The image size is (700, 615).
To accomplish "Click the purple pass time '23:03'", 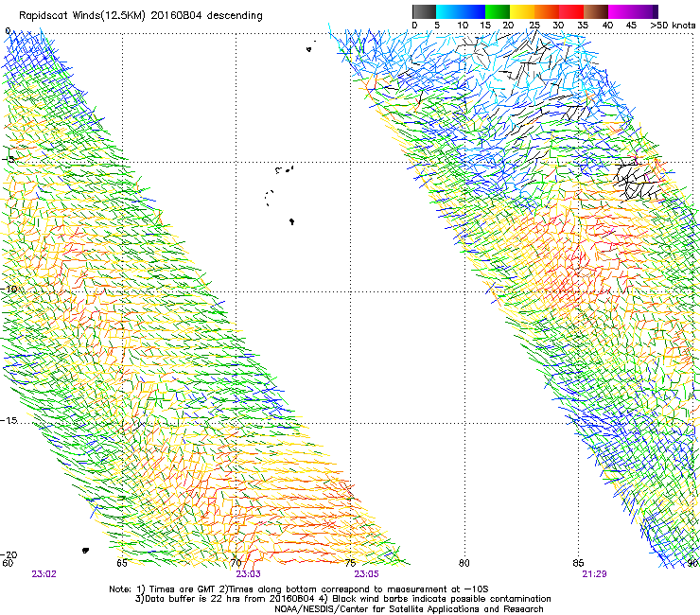I will (x=248, y=574).
